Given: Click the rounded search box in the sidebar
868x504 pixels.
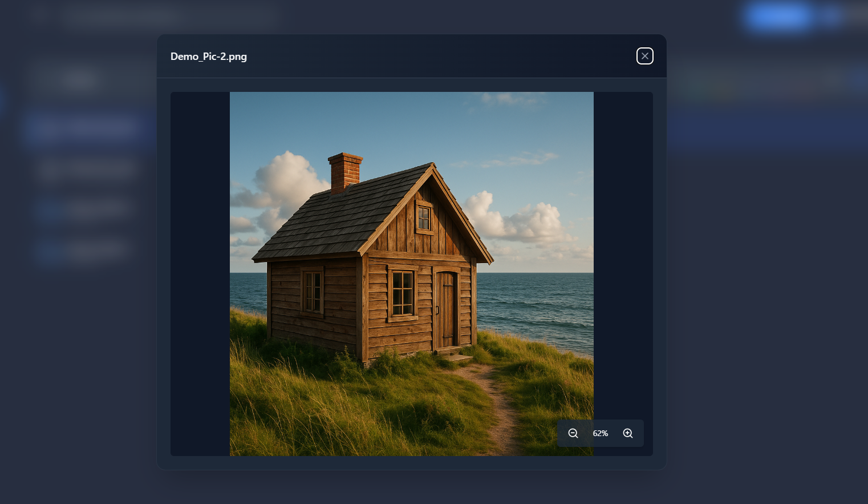Looking at the screenshot, I should [x=80, y=80].
